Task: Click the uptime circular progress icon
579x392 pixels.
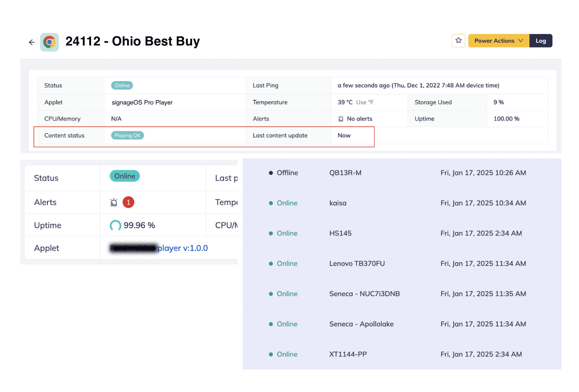Action: click(115, 225)
